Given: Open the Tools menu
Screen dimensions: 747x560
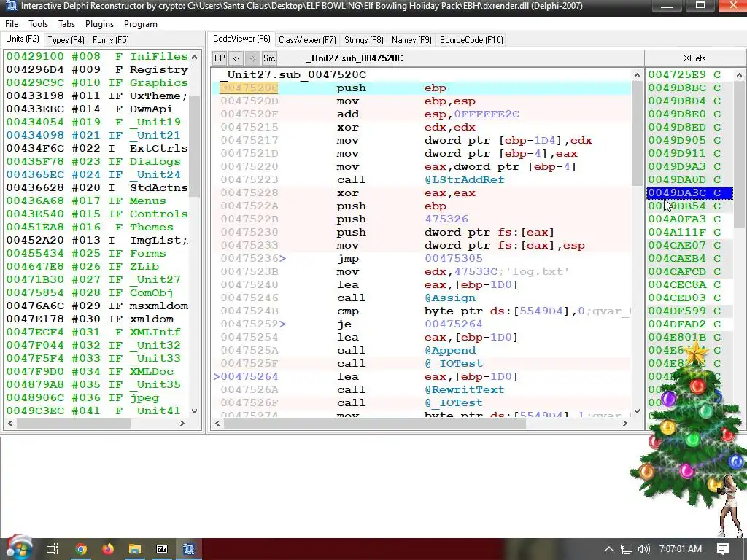Looking at the screenshot, I should tap(38, 24).
